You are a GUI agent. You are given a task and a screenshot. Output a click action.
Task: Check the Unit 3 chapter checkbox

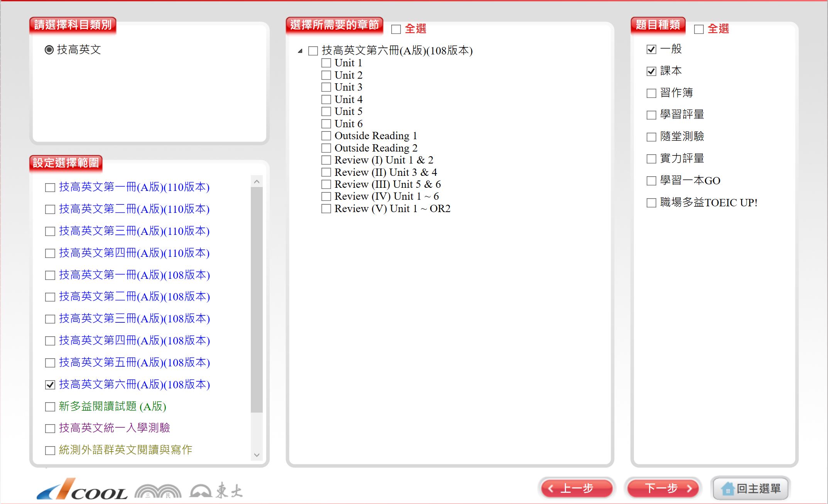326,87
